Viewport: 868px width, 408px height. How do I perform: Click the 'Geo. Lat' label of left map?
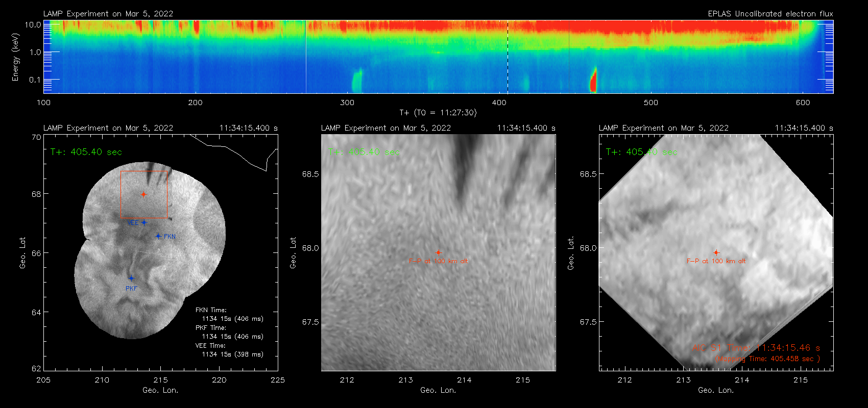point(22,253)
